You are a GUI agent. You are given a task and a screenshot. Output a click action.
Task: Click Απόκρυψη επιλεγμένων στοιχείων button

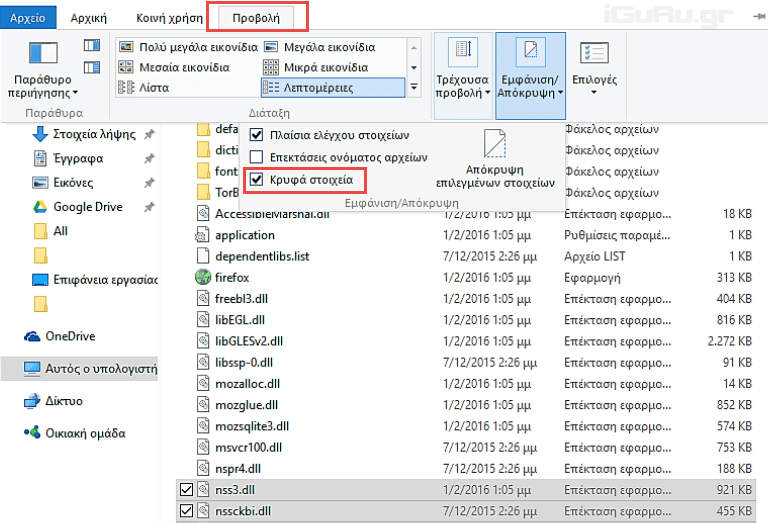495,159
